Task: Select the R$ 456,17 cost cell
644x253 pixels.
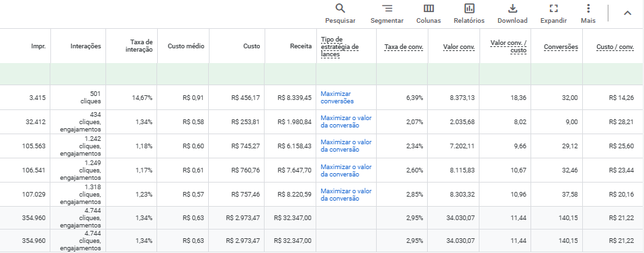Action: 246,98
